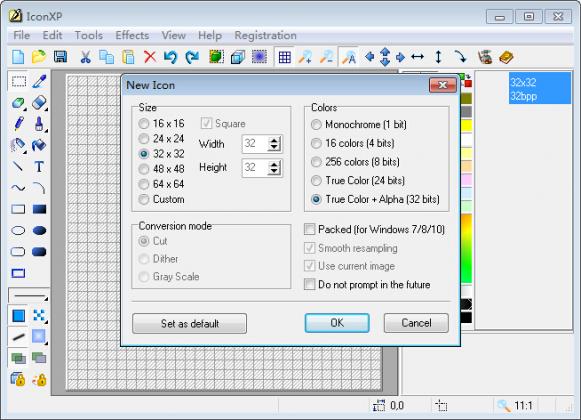
Task: Choose the Custom size radio button
Action: click(x=161, y=199)
